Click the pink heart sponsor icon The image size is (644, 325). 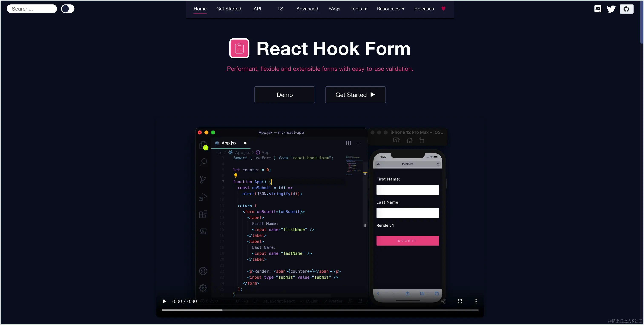[443, 9]
